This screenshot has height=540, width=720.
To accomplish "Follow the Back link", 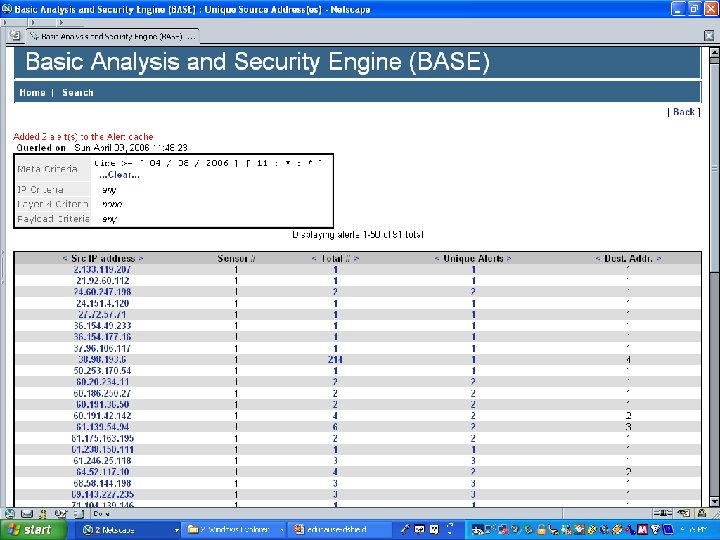I will point(683,112).
